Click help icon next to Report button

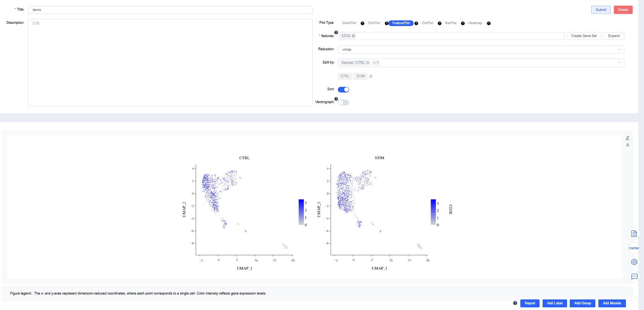tap(515, 303)
